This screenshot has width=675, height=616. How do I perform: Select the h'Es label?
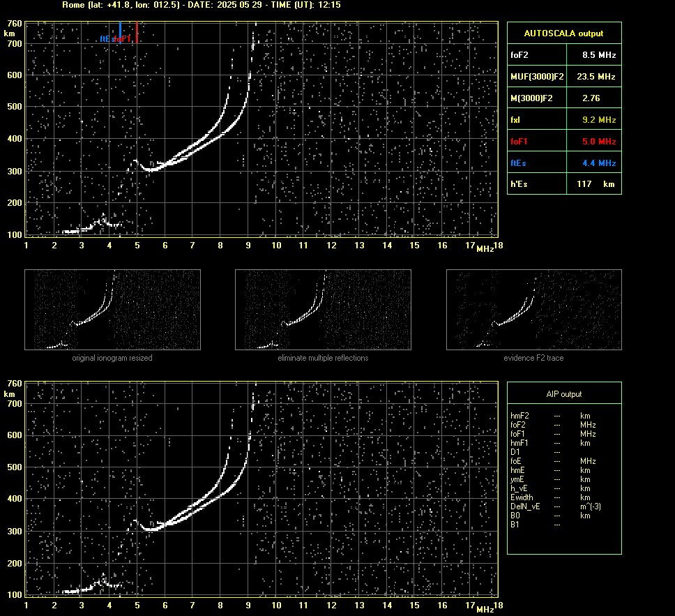point(519,184)
